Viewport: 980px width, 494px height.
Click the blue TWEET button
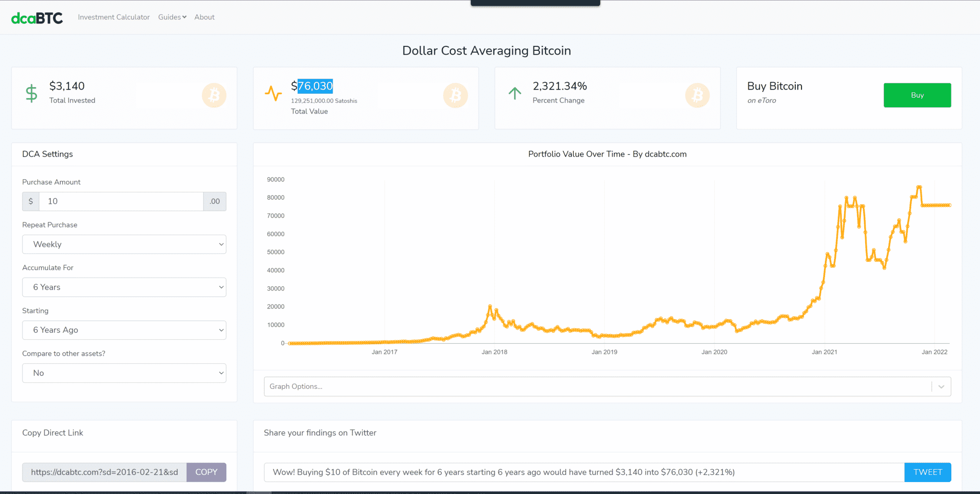tap(927, 472)
